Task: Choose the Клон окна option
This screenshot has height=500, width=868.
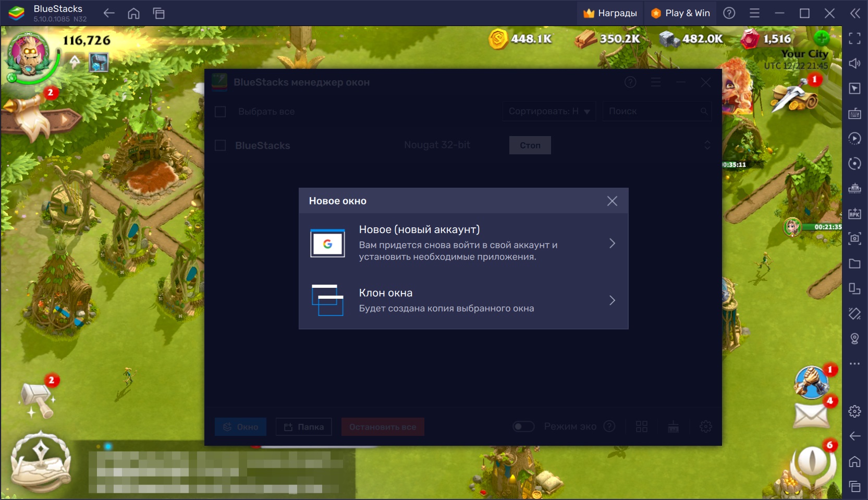Action: tap(463, 300)
